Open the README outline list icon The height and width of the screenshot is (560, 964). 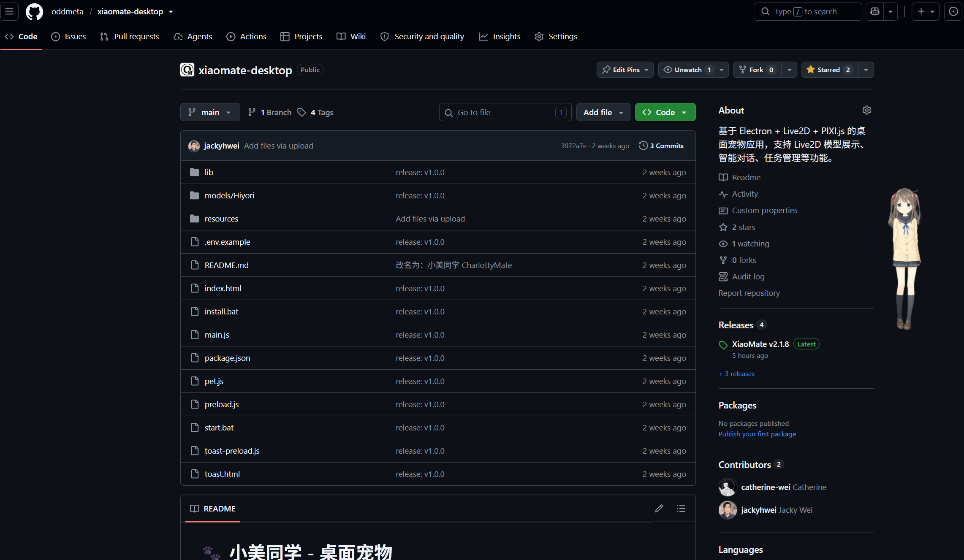click(x=681, y=509)
